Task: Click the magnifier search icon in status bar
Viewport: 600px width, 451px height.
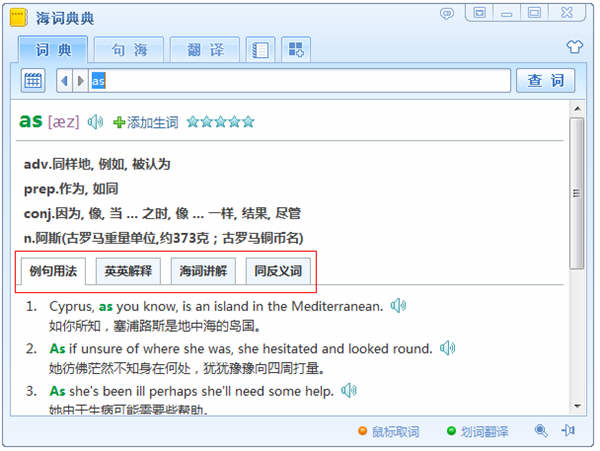Action: pyautogui.click(x=541, y=431)
